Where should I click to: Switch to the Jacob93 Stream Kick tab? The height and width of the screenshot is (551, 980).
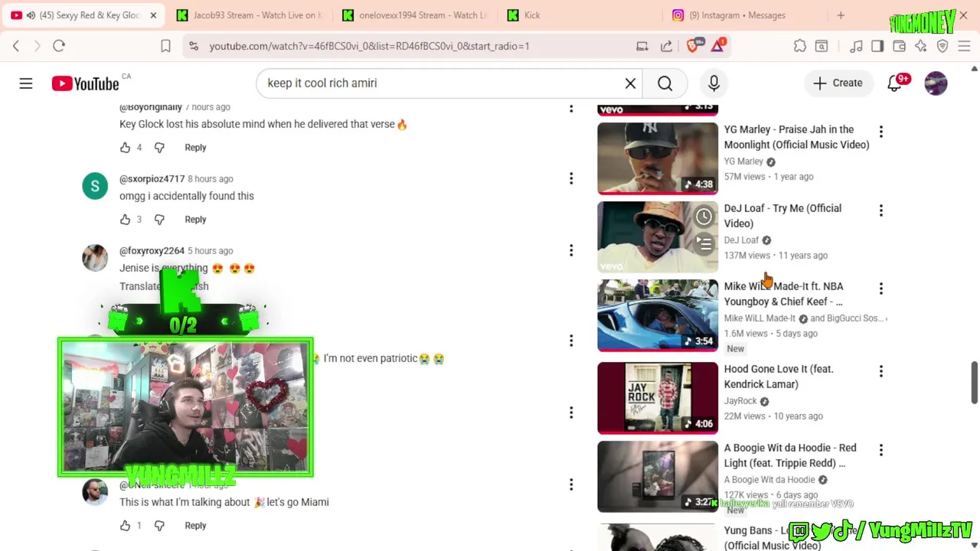click(x=249, y=15)
